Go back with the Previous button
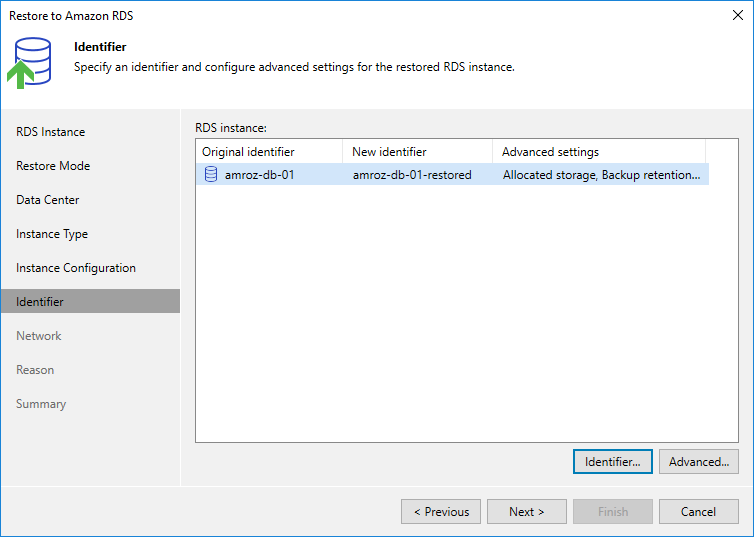The width and height of the screenshot is (754, 537). [441, 512]
